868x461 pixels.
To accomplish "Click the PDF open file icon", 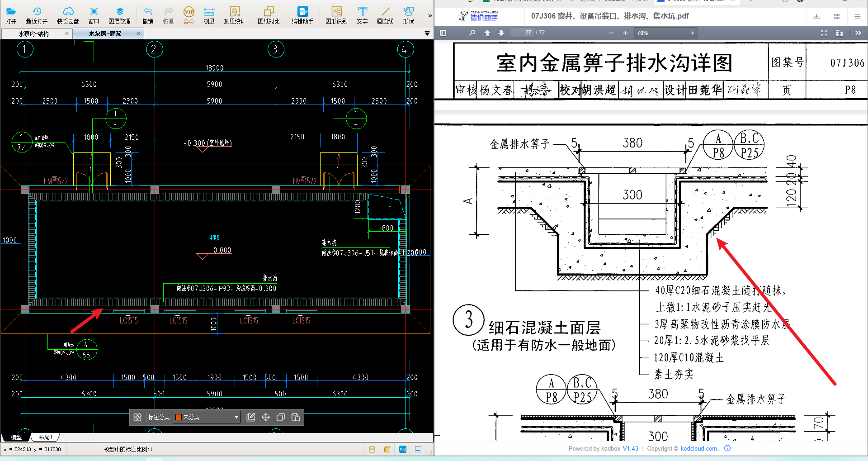I will pos(840,33).
